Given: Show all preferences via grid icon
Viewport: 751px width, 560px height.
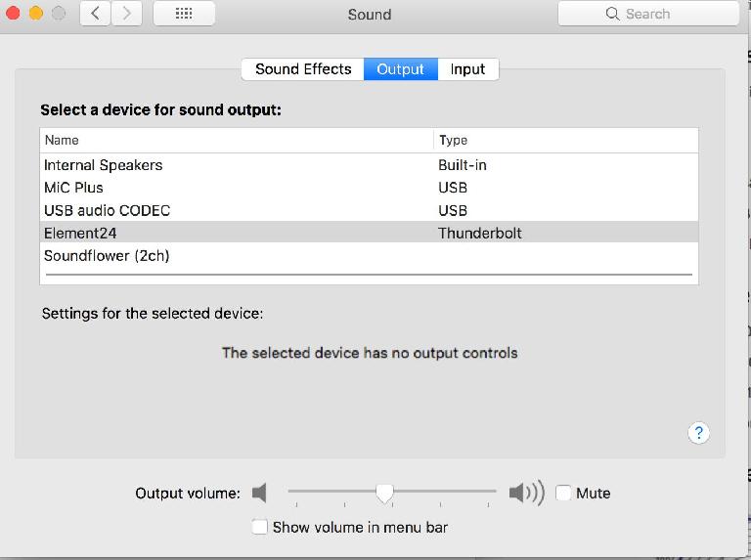Looking at the screenshot, I should click(184, 14).
